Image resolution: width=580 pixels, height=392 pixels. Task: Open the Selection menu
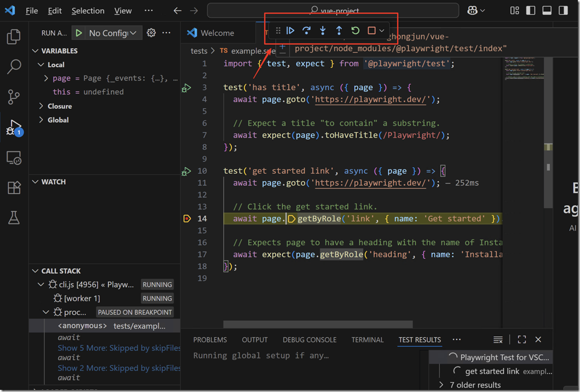[x=88, y=11]
